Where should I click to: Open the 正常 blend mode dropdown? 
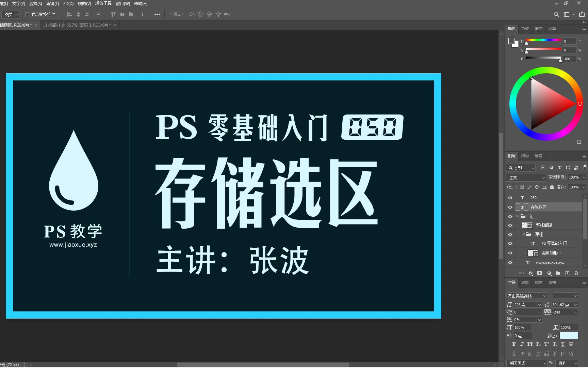pos(526,178)
